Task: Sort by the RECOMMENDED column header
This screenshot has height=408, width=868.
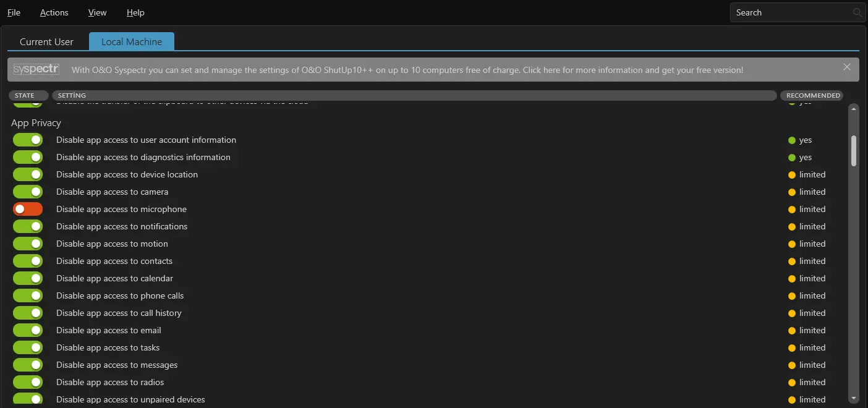Action: pyautogui.click(x=813, y=95)
